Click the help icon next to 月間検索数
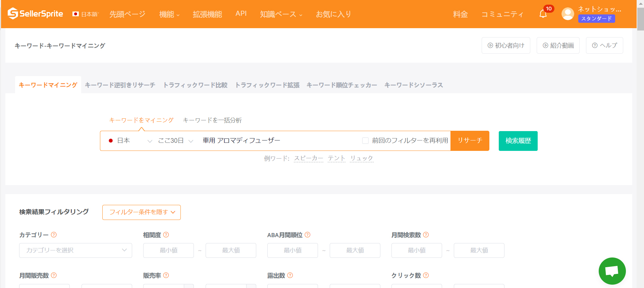The width and height of the screenshot is (644, 288). point(426,235)
